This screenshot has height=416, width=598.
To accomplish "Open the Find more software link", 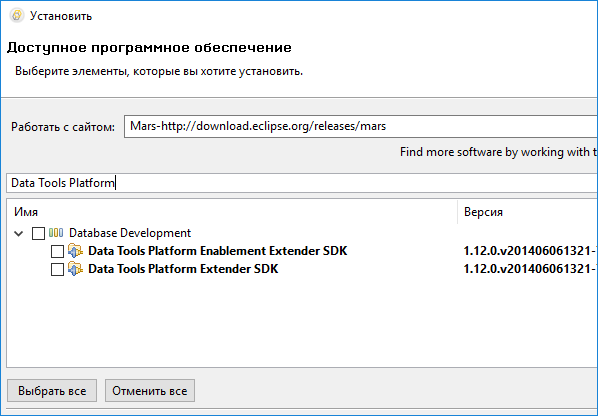I will (499, 152).
